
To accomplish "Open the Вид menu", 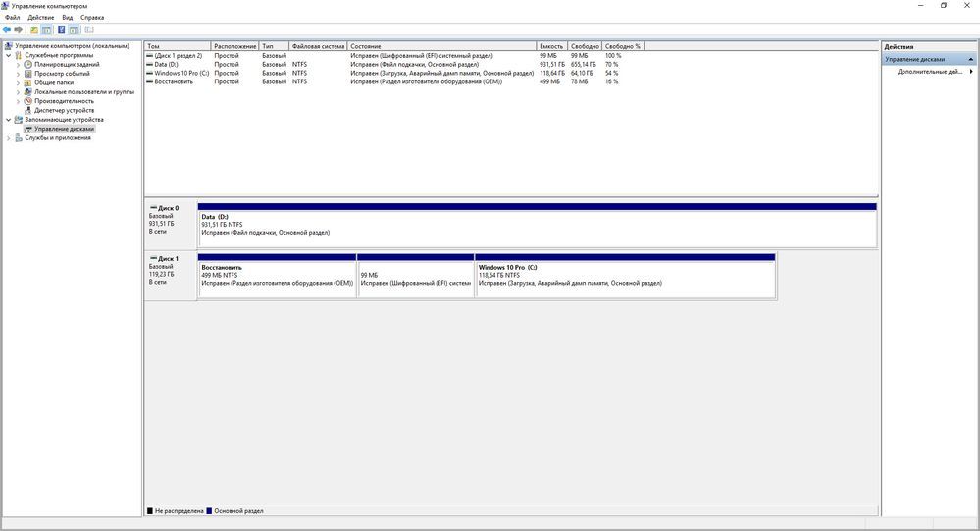I will [x=67, y=18].
